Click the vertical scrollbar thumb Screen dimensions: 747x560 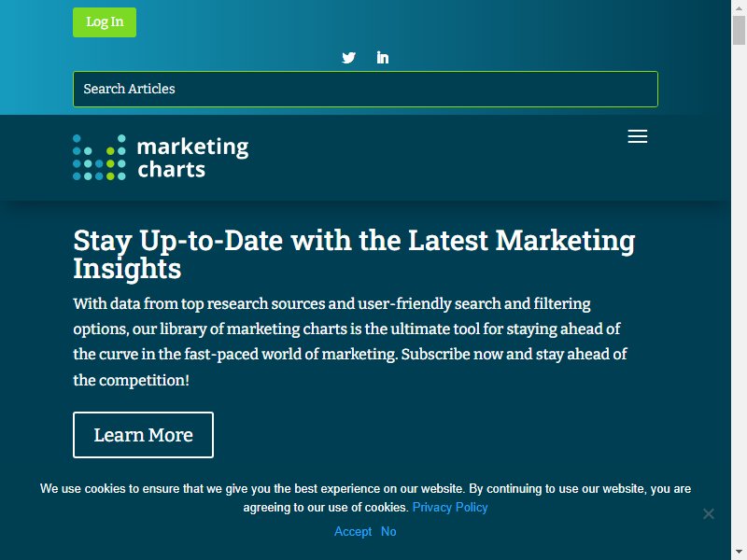(739, 30)
